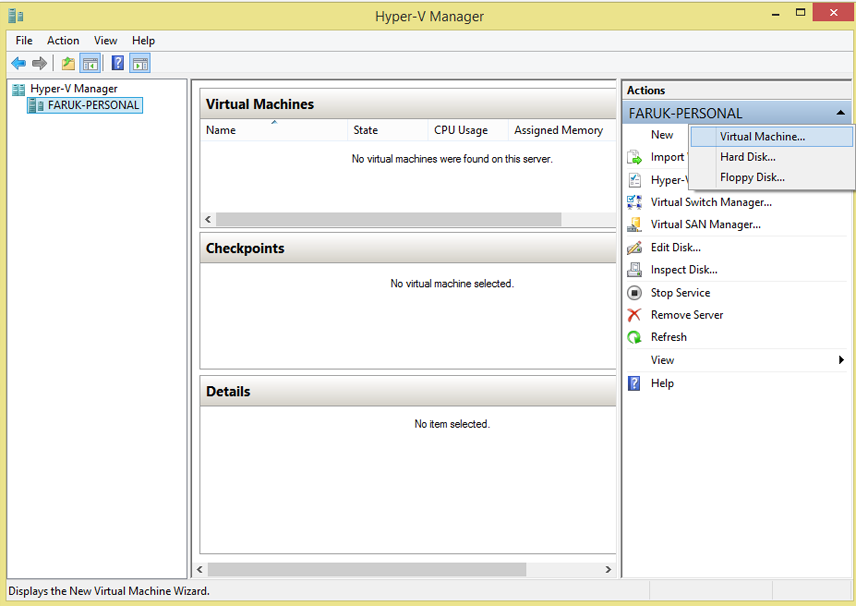The height and width of the screenshot is (606, 856).
Task: Click the Details section header
Action: tap(408, 391)
